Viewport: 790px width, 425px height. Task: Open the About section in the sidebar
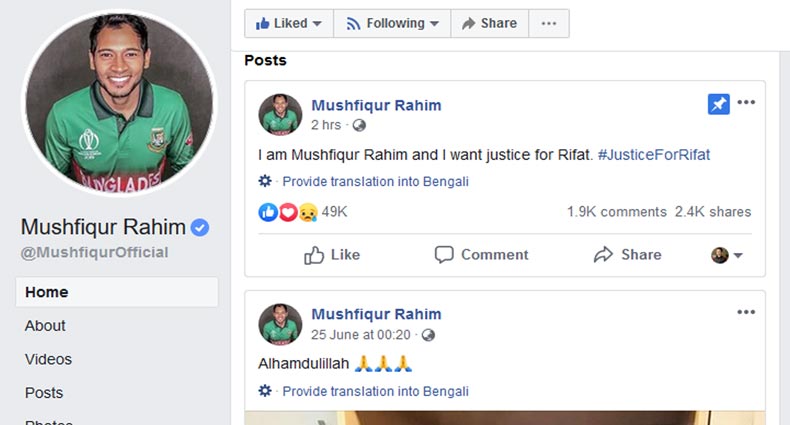45,326
